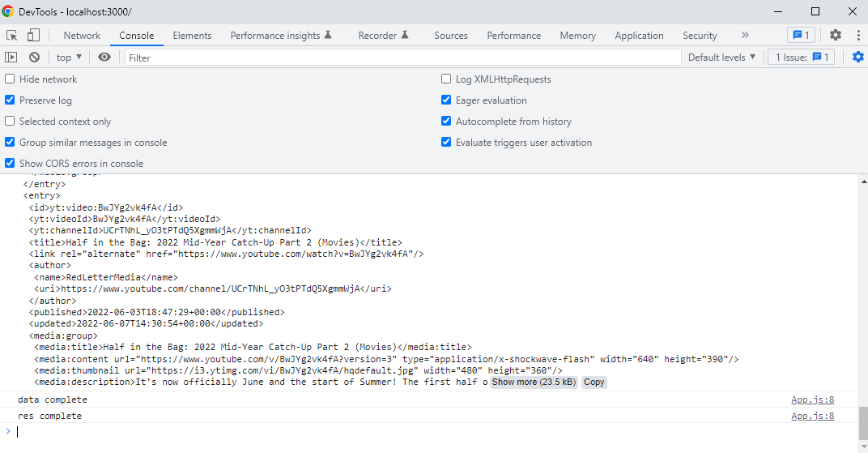Screen dimensions: 868x453
Task: Click the 'data complete' log message
Action: (x=52, y=400)
